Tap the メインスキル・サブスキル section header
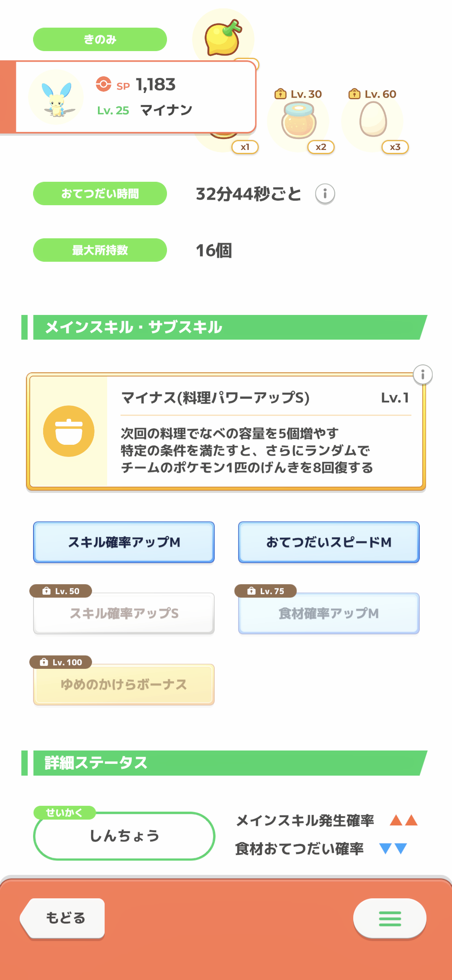Image resolution: width=452 pixels, height=980 pixels. pyautogui.click(x=226, y=327)
